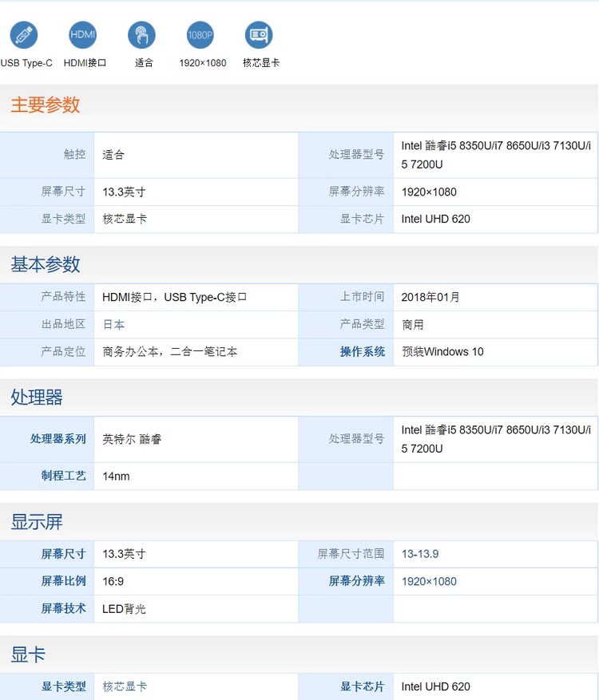Viewport: 599px width, 700px height.
Task: Click the 预装Windows 10 value
Action: 442,352
